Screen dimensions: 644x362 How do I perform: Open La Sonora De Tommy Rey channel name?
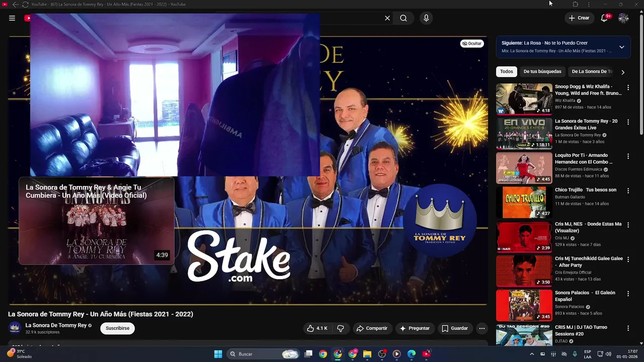pyautogui.click(x=56, y=325)
